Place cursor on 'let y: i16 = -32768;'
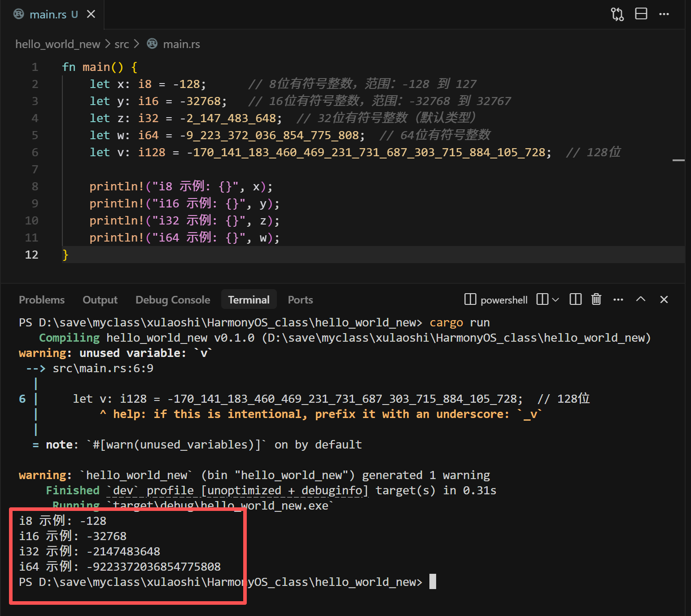The height and width of the screenshot is (616, 691). [158, 101]
